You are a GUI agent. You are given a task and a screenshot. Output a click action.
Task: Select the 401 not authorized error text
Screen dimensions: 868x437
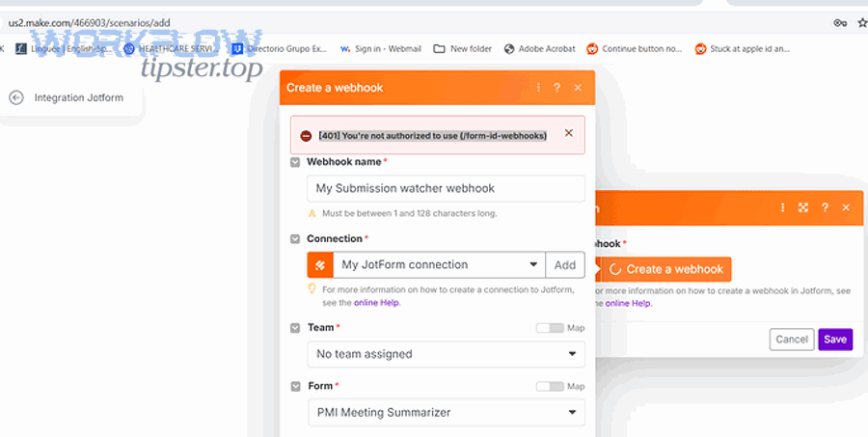pyautogui.click(x=433, y=136)
